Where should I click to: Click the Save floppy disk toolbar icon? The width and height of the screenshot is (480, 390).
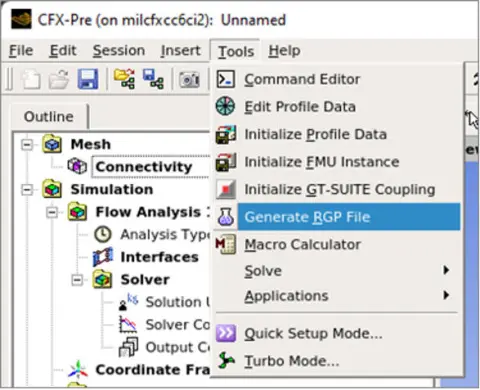pos(88,79)
